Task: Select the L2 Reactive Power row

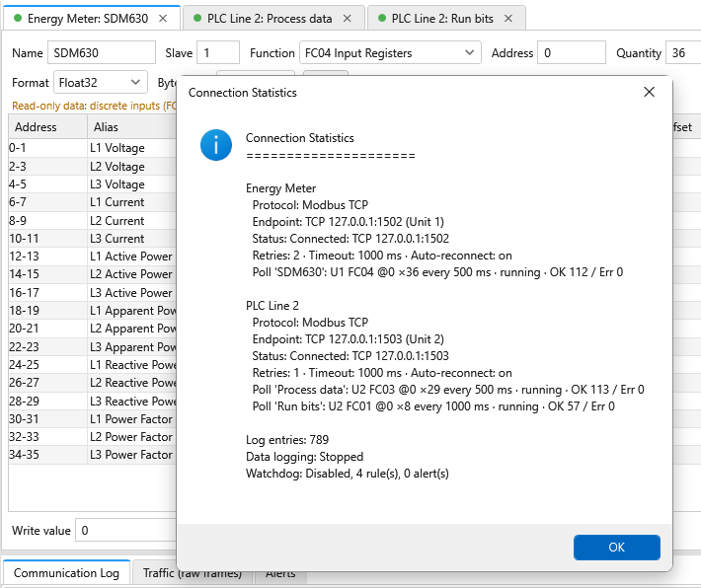Action: click(x=93, y=383)
